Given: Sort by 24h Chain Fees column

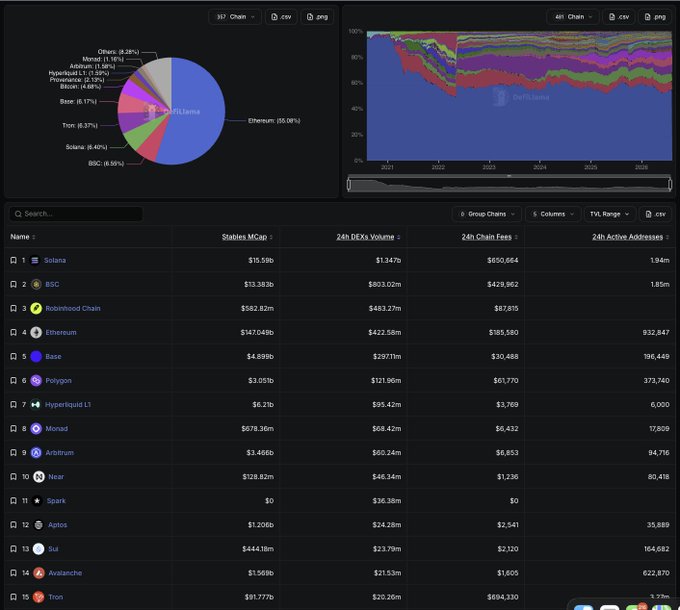Looking at the screenshot, I should (490, 237).
